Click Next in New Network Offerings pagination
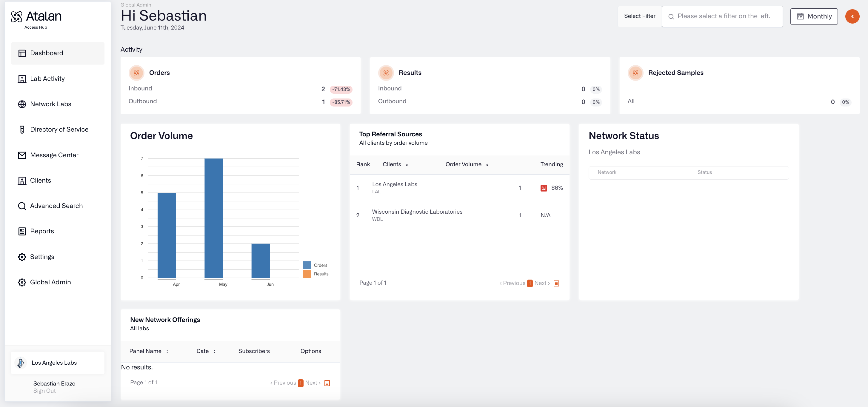 [312, 383]
